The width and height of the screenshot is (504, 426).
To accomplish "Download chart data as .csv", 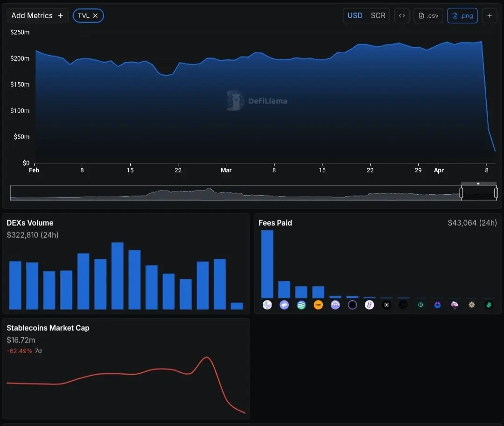I will pos(428,16).
